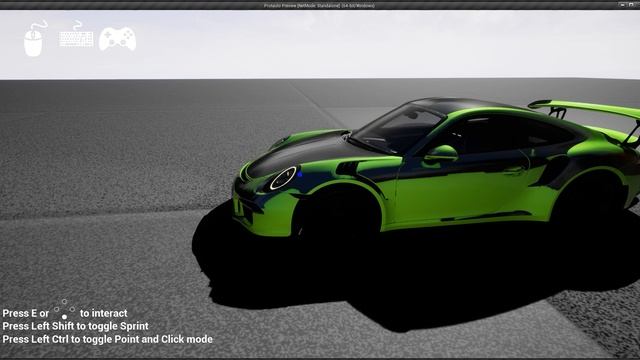Click the "Press Left Shift to toggle Sprint" text

pos(76,326)
